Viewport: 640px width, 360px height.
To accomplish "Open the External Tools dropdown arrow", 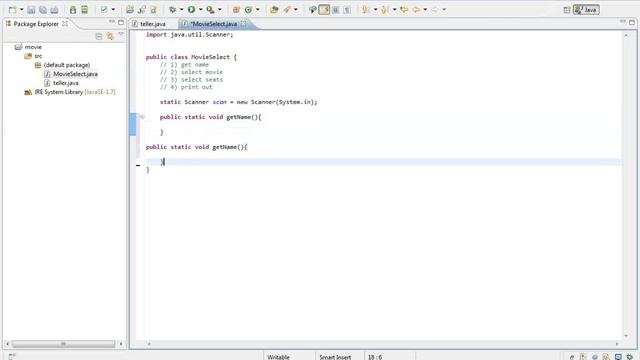I will 220,9.
